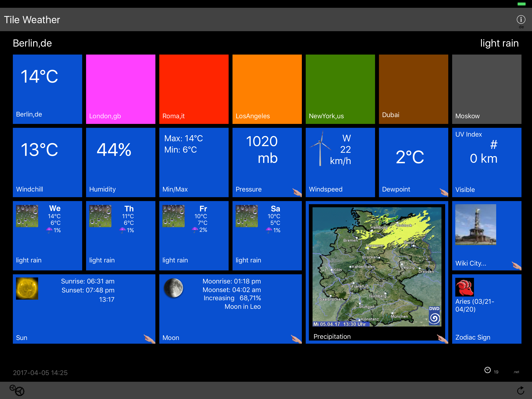Image resolution: width=532 pixels, height=399 pixels.
Task: Open the Wiki City photo thumbnail
Action: click(x=476, y=224)
